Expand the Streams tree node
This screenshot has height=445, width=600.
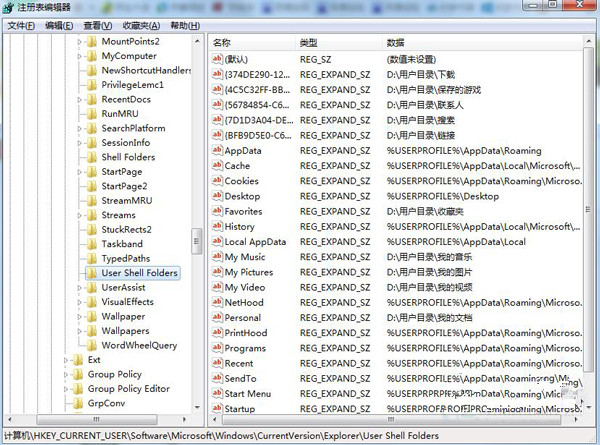click(x=80, y=215)
